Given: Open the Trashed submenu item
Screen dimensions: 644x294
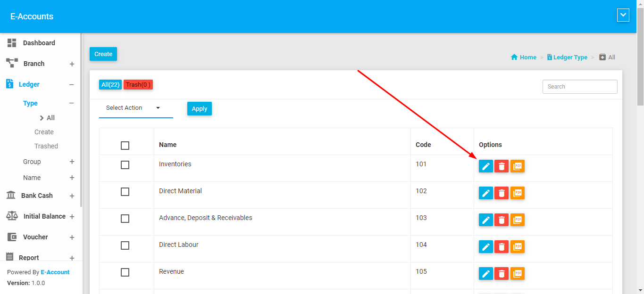Looking at the screenshot, I should (46, 146).
